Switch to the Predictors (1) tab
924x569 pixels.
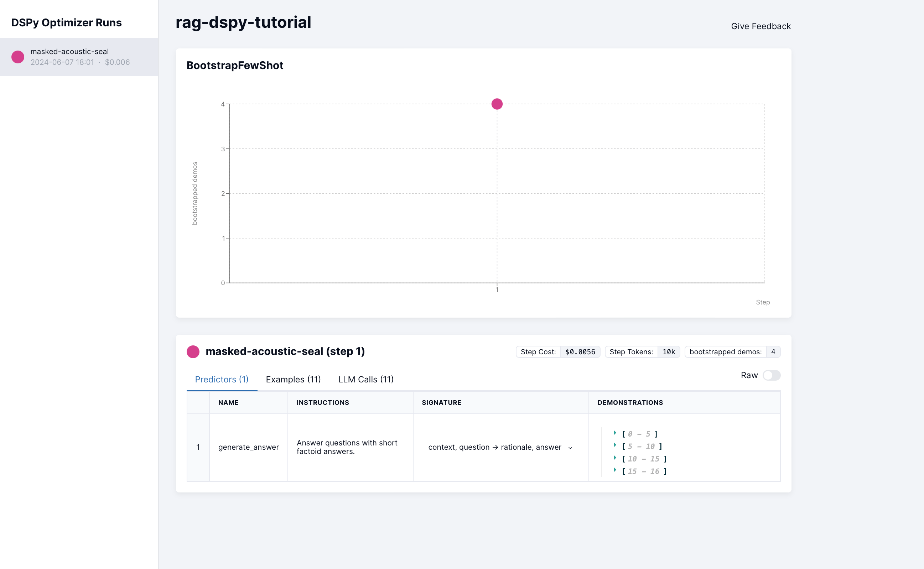tap(222, 379)
